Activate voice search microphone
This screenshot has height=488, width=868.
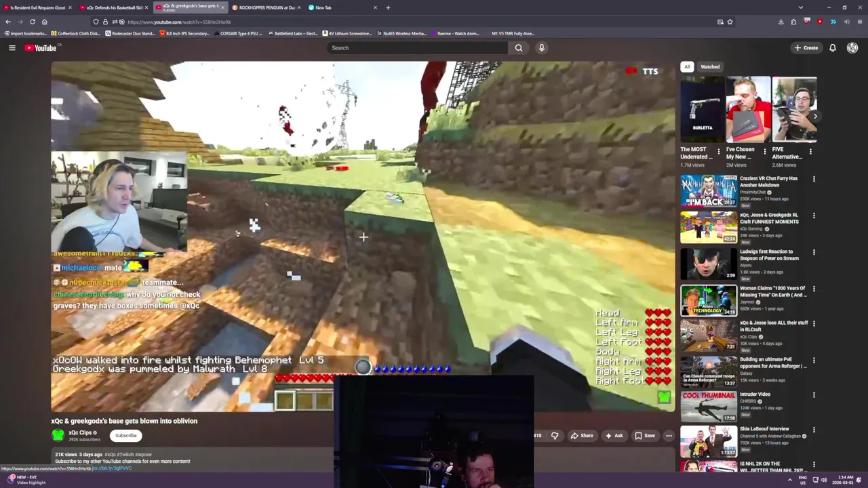coord(541,47)
